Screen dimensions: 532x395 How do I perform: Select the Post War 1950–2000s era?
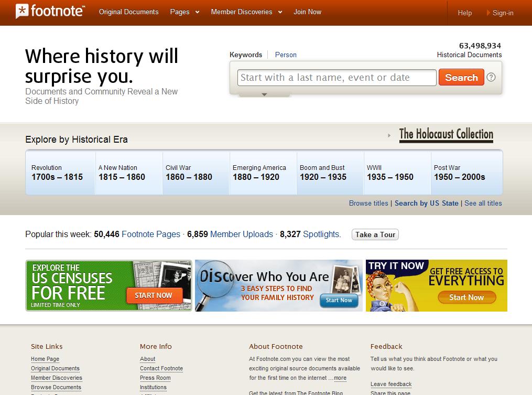pos(466,173)
